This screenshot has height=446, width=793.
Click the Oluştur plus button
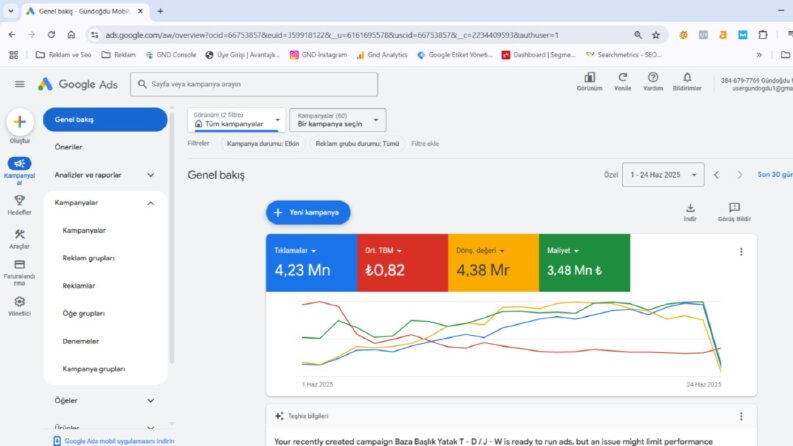point(20,122)
